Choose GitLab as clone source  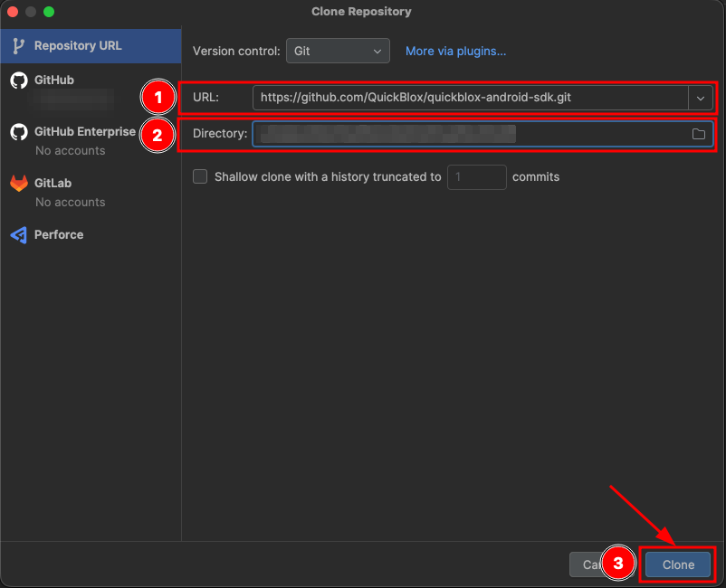click(x=53, y=184)
